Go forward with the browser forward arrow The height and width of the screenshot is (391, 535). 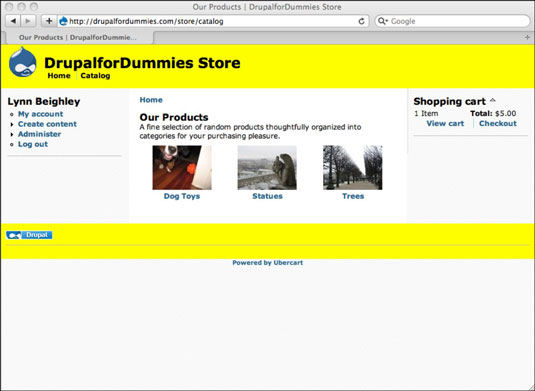click(x=28, y=21)
